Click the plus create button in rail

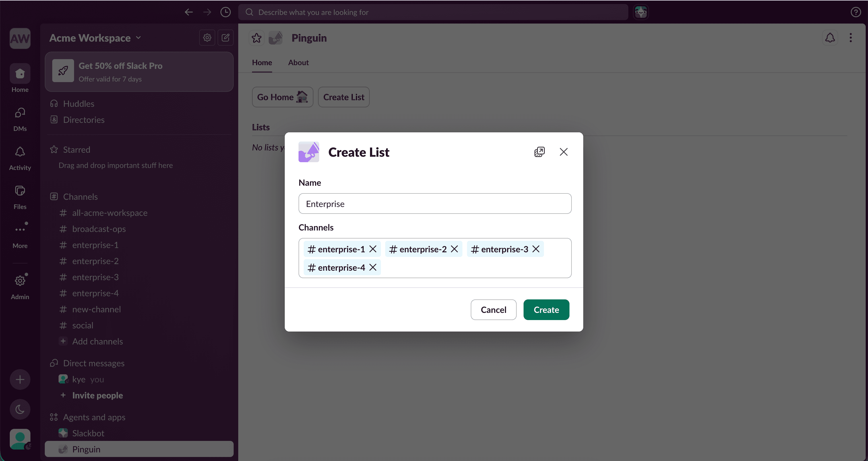[x=20, y=379]
